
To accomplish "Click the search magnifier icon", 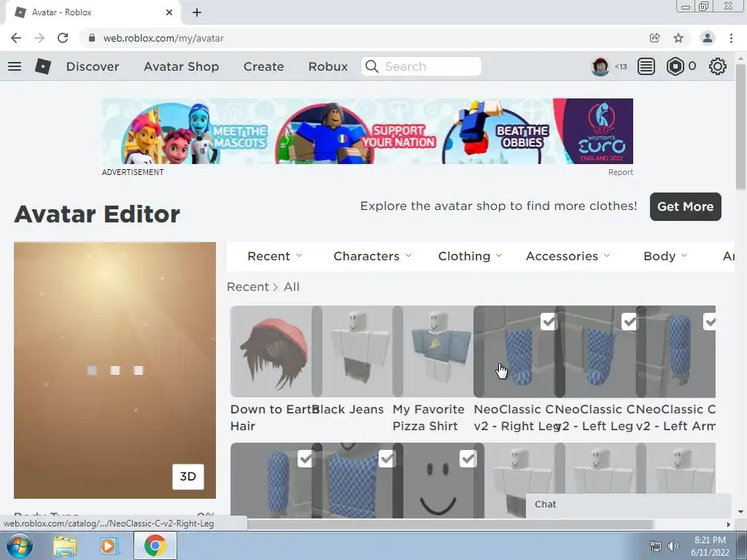I will [371, 66].
